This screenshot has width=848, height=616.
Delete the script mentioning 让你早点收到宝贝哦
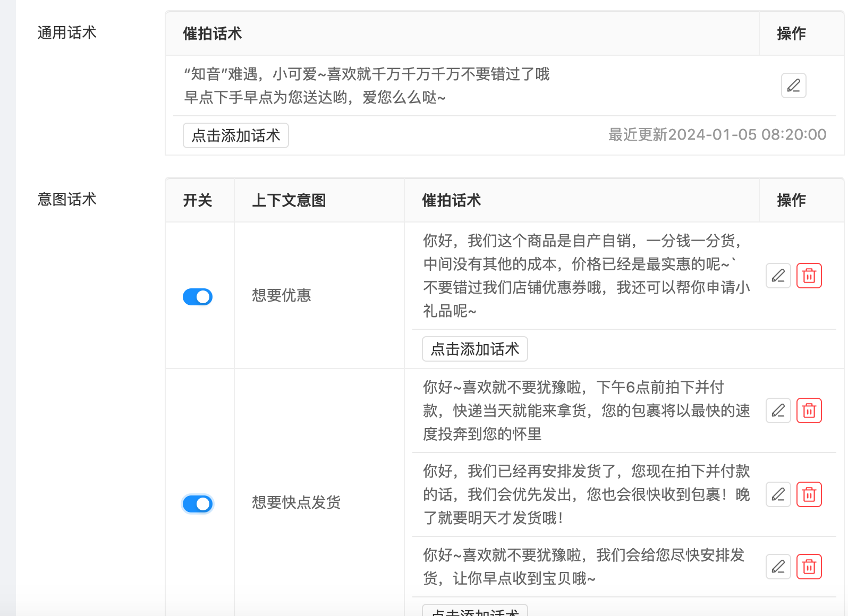809,567
